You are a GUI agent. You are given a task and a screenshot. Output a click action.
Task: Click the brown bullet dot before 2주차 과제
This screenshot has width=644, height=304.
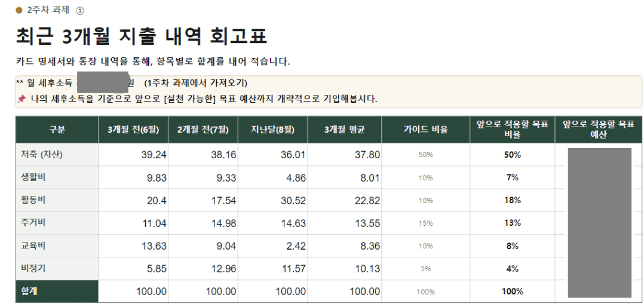click(x=19, y=10)
